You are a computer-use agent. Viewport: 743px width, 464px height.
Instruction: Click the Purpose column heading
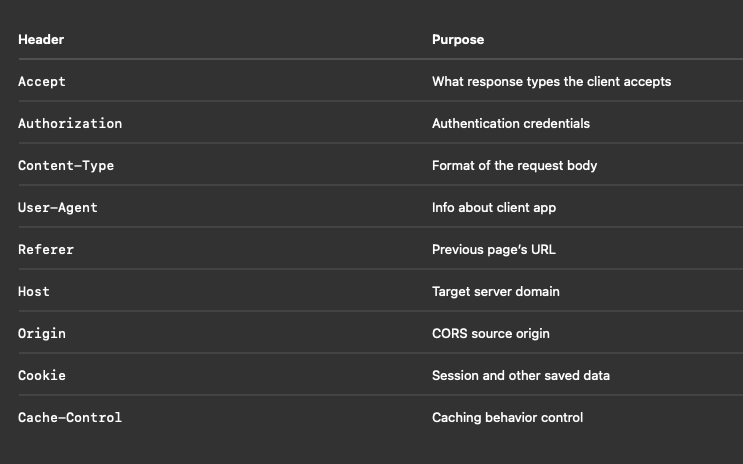coord(457,40)
